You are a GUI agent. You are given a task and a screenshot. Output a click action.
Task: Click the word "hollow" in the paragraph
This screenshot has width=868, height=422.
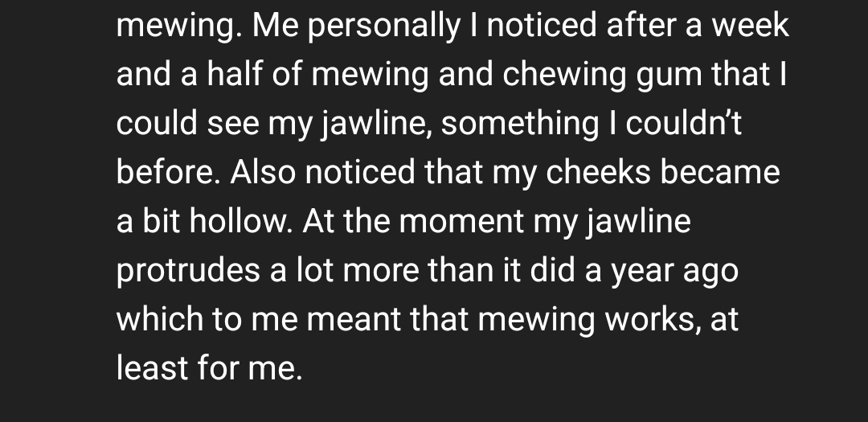coord(241,220)
